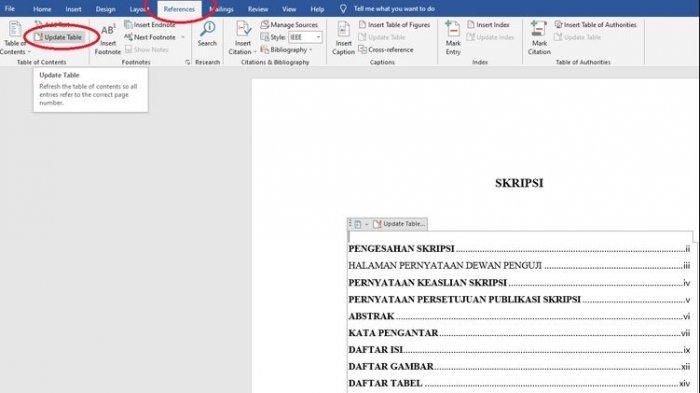The width and height of the screenshot is (700, 393).
Task: Click the Insert Footnote icon
Action: click(x=108, y=30)
